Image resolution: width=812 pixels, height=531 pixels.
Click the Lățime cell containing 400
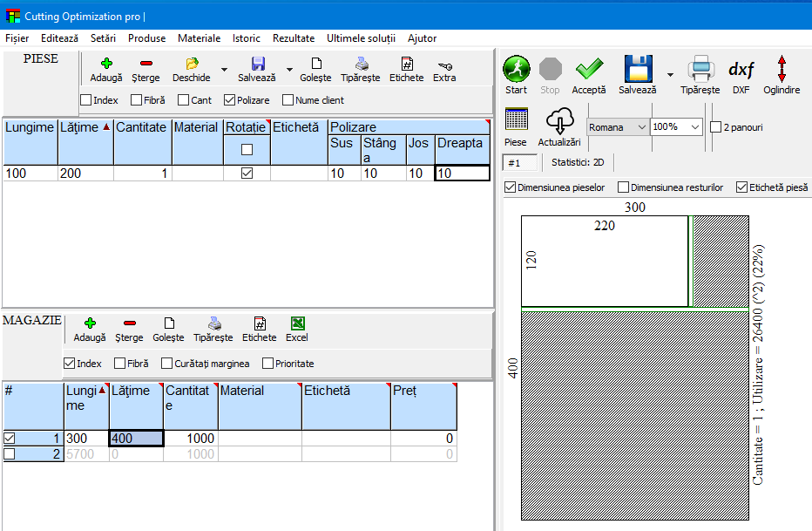pyautogui.click(x=135, y=439)
